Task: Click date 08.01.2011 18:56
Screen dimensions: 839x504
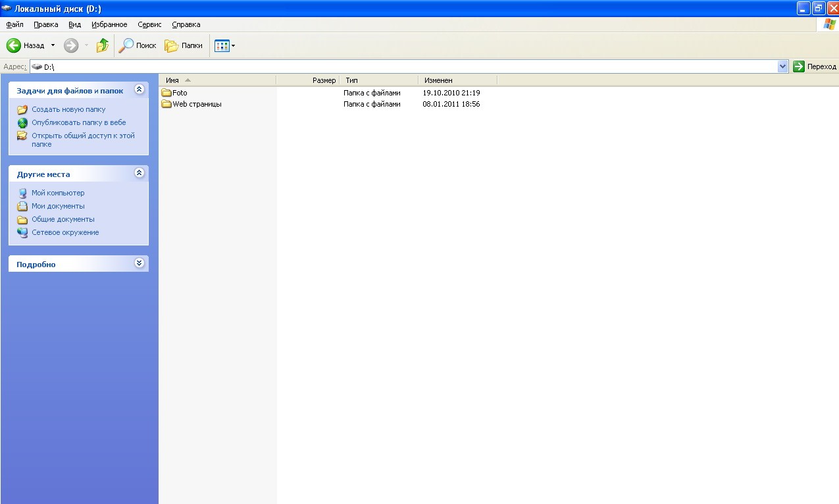Action: 451,104
